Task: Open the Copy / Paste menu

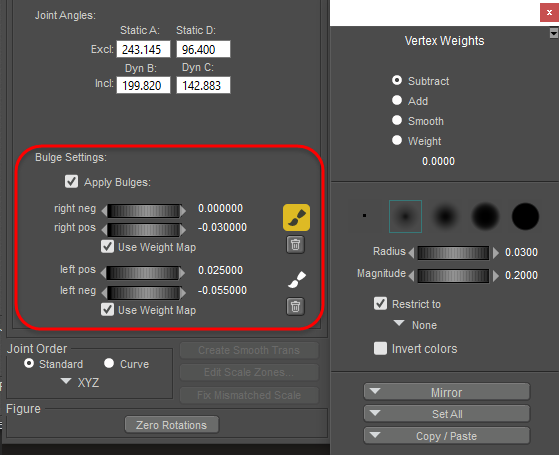Action: click(447, 436)
